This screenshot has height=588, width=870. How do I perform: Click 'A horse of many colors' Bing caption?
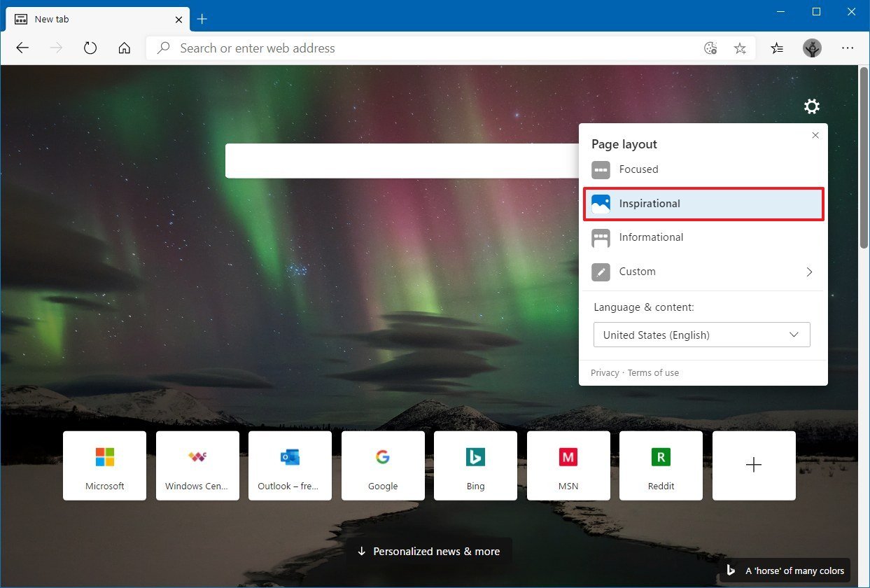(785, 571)
